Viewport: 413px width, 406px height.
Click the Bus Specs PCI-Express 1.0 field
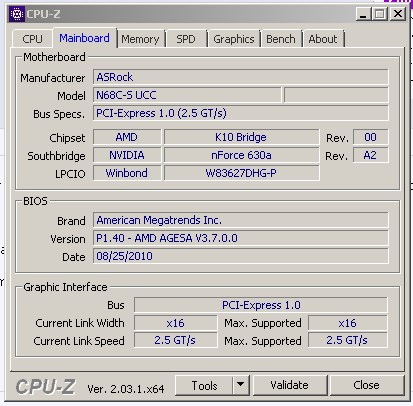tap(241, 113)
